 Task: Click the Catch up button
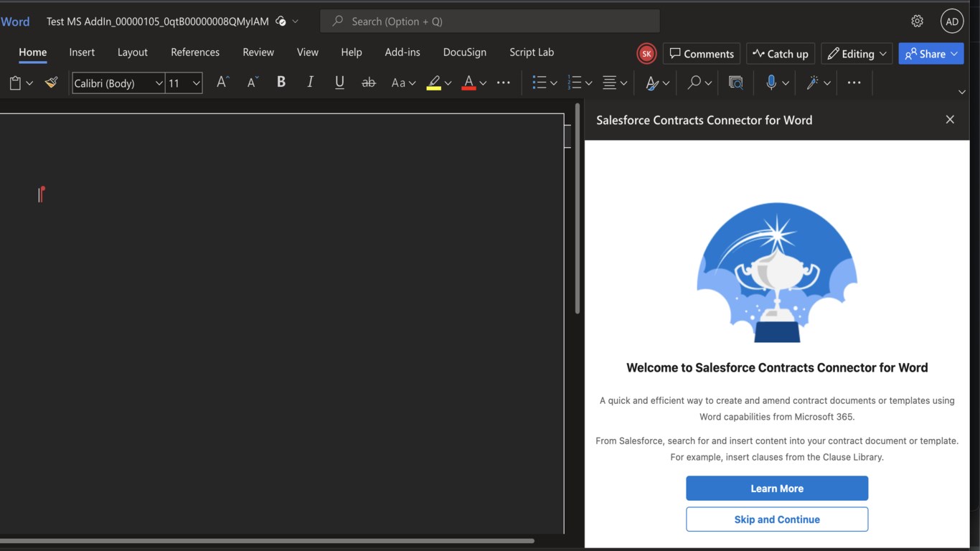tap(781, 54)
